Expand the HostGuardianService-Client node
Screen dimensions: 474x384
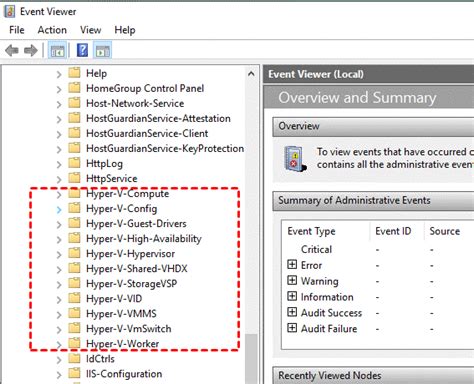[59, 134]
